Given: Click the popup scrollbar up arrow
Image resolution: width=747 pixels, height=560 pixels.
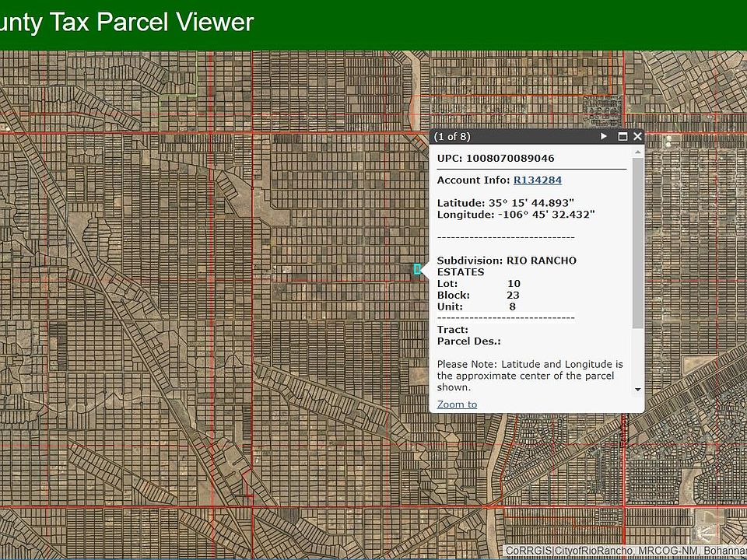Looking at the screenshot, I should 638,152.
